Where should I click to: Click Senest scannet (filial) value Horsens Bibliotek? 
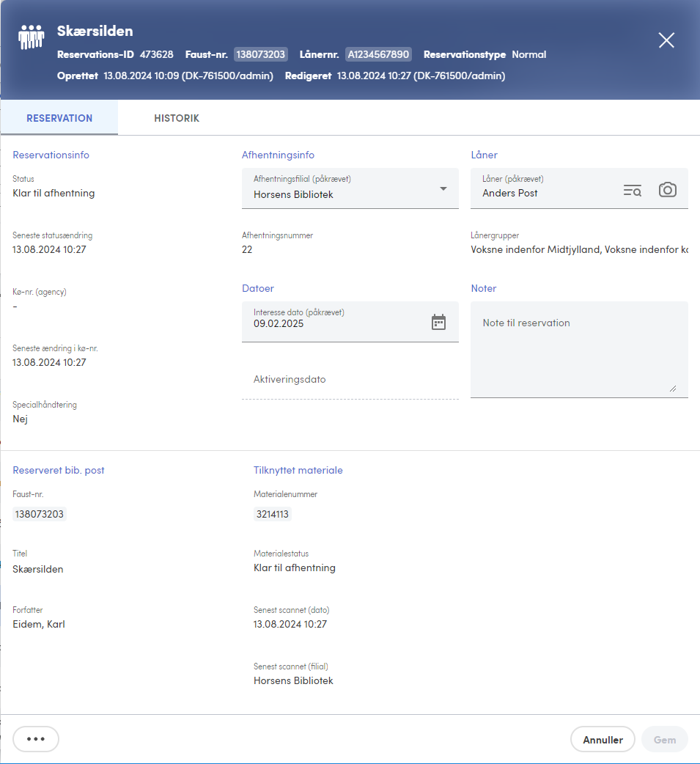[293, 680]
